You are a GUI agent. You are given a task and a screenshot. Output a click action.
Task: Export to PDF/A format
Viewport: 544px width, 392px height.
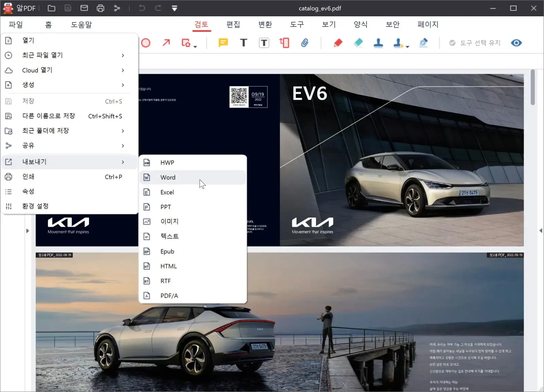(x=193, y=296)
